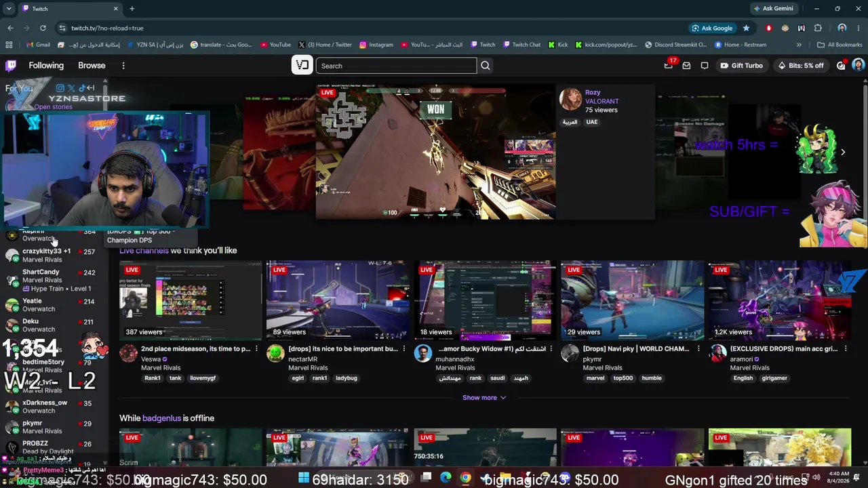The height and width of the screenshot is (488, 868).
Task: Open the Chrome extensions puzzle icon
Action: 818,28
